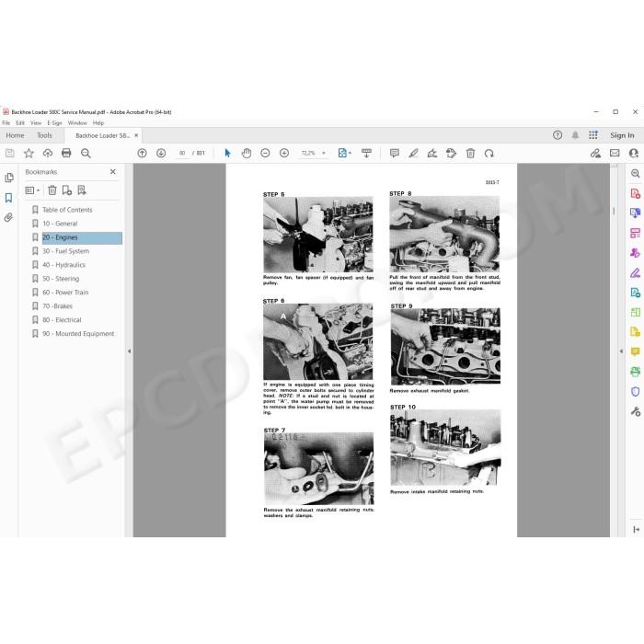Zoom out with the minus button
Image resolution: width=644 pixels, height=644 pixels.
coord(265,154)
